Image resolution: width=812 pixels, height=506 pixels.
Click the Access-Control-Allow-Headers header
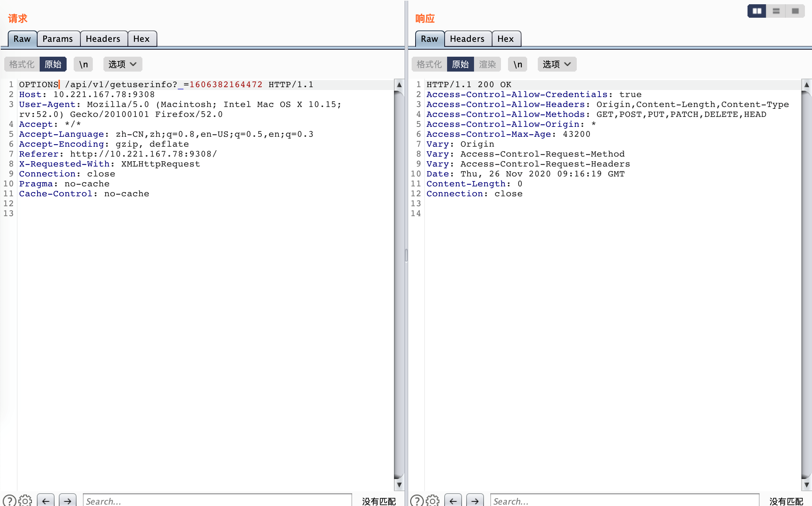(x=608, y=105)
